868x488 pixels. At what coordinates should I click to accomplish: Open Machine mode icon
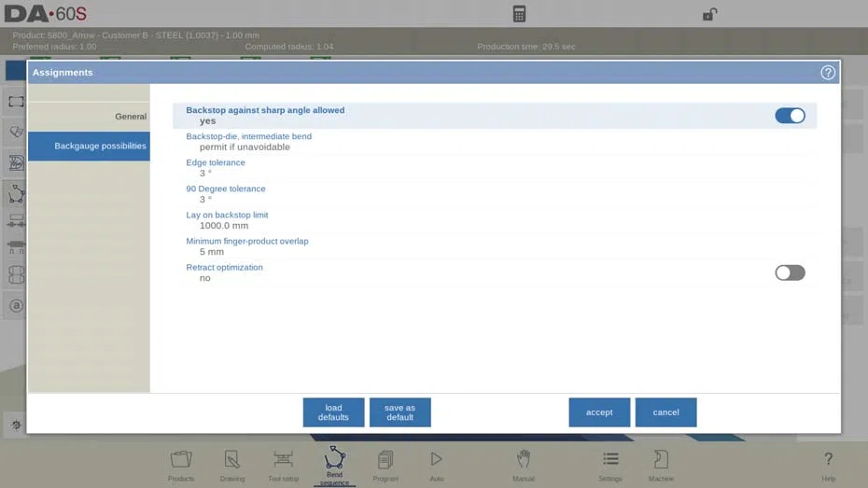pos(661,466)
